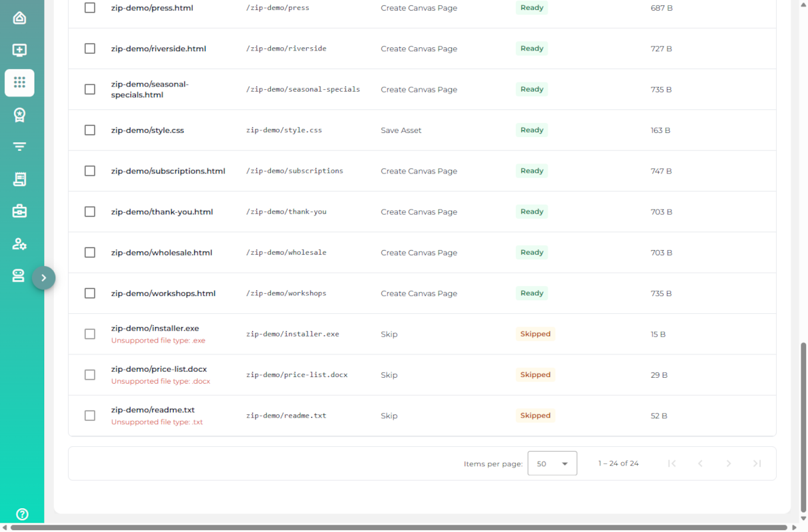
Task: Check the box for zip-demo/press.html
Action: tap(90, 8)
